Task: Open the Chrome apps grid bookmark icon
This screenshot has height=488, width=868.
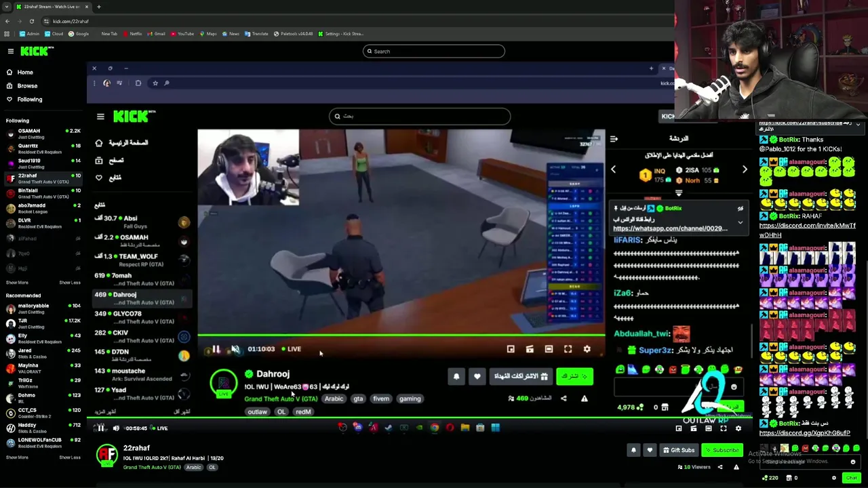Action: 7,34
